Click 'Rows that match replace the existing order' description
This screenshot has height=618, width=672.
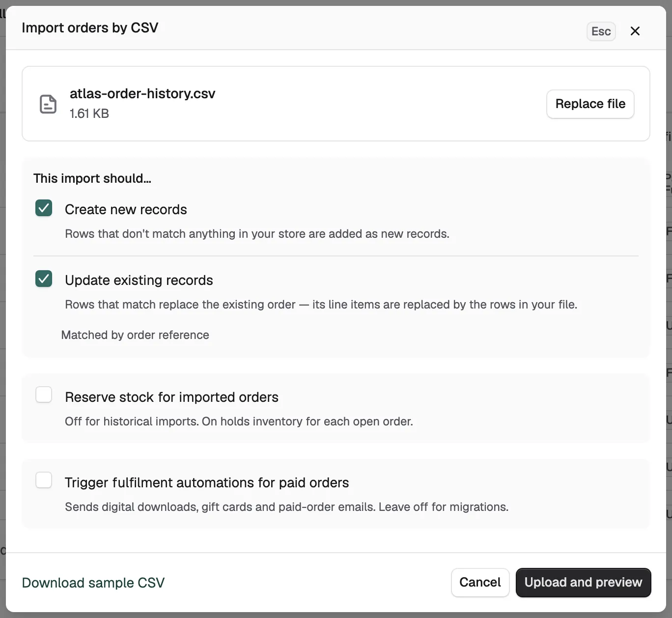coord(321,305)
